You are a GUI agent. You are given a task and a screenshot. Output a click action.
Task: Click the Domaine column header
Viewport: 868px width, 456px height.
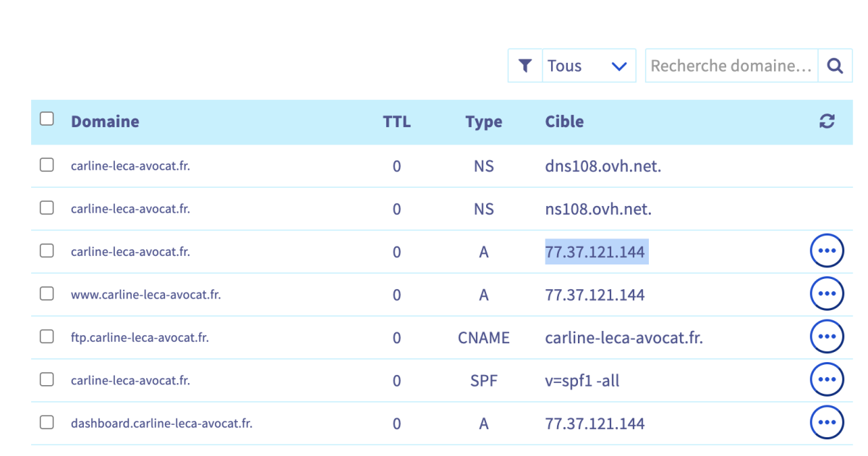pos(105,121)
